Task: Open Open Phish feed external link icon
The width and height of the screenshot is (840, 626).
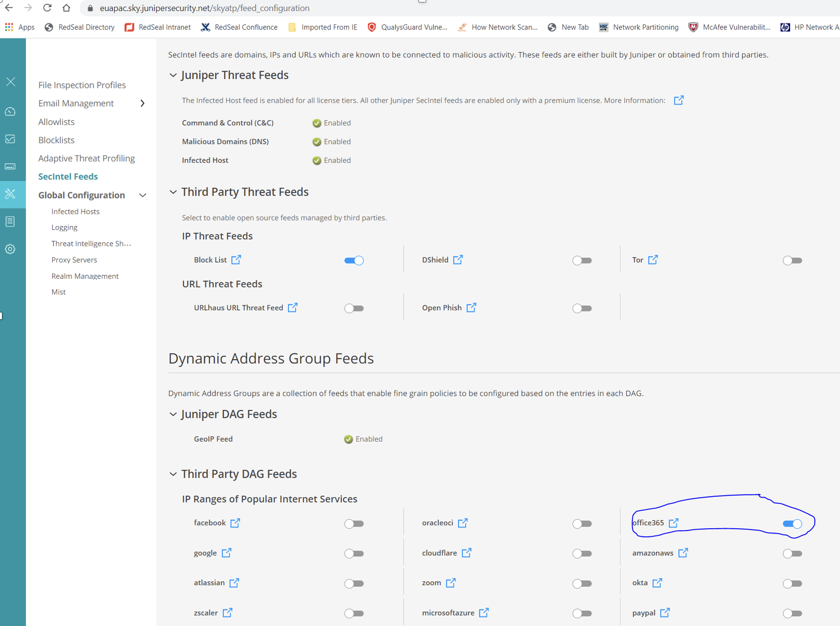Action: (x=471, y=307)
